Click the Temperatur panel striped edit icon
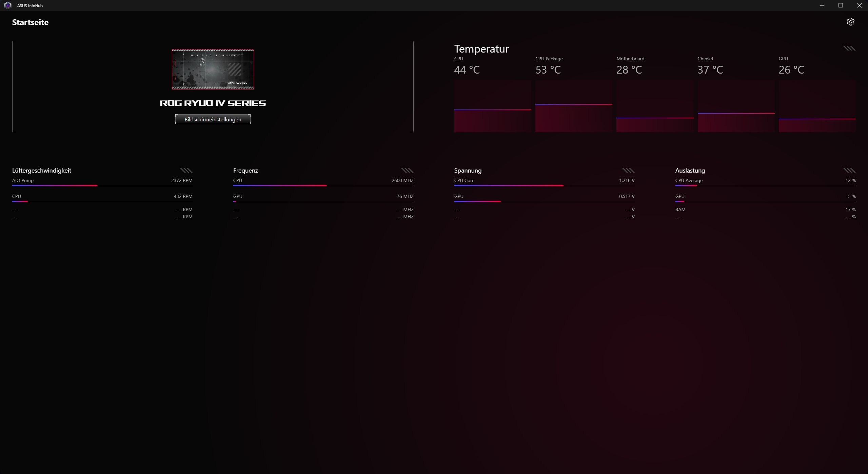The width and height of the screenshot is (868, 474). 849,48
